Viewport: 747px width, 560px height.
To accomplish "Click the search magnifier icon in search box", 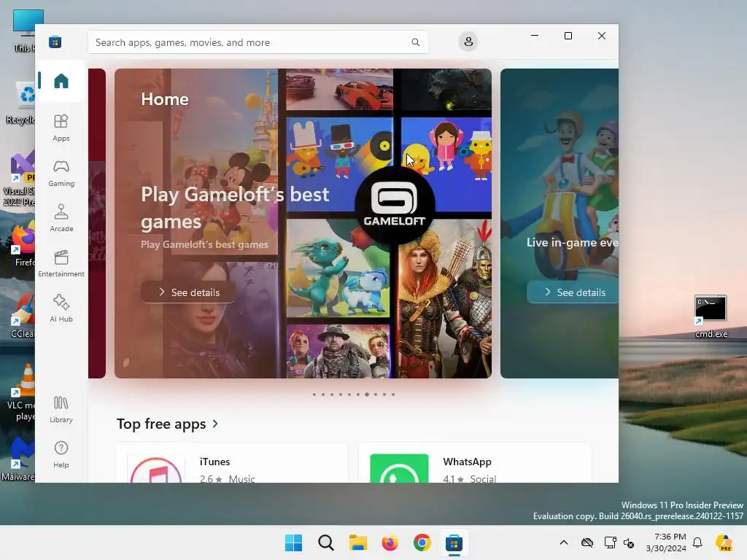I will [415, 42].
